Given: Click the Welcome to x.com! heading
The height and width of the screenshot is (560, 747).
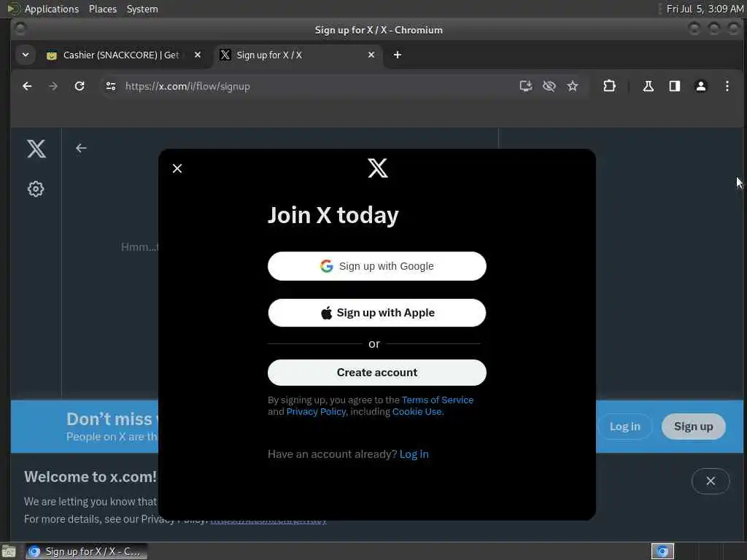Looking at the screenshot, I should pyautogui.click(x=90, y=477).
